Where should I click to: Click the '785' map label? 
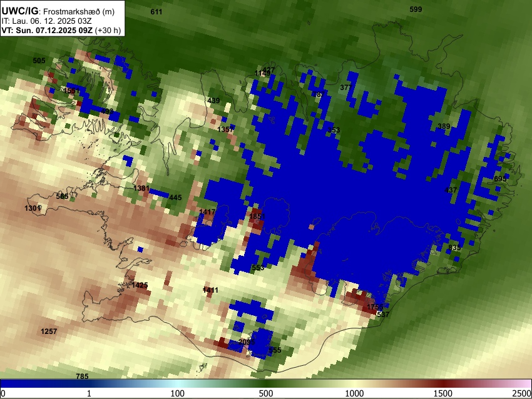click(82, 376)
